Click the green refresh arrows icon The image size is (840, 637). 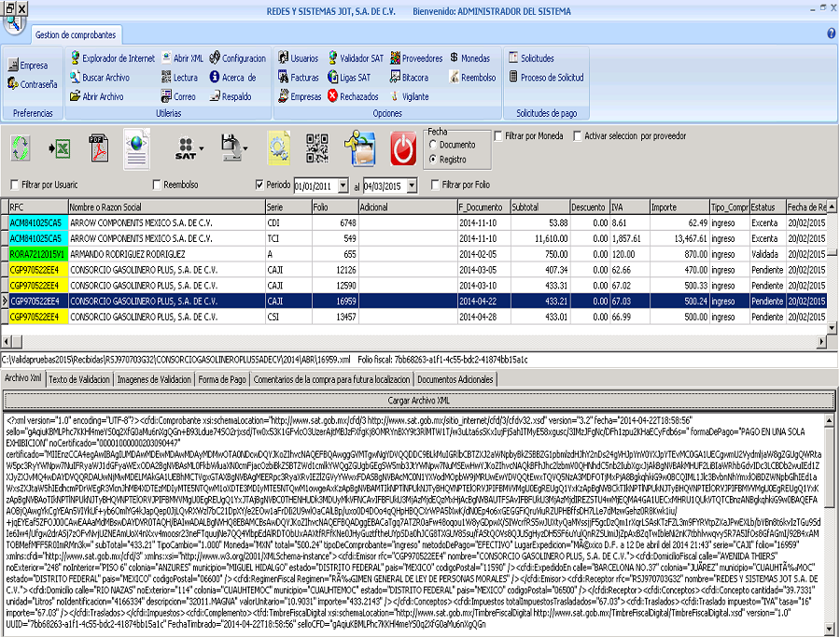(21, 149)
